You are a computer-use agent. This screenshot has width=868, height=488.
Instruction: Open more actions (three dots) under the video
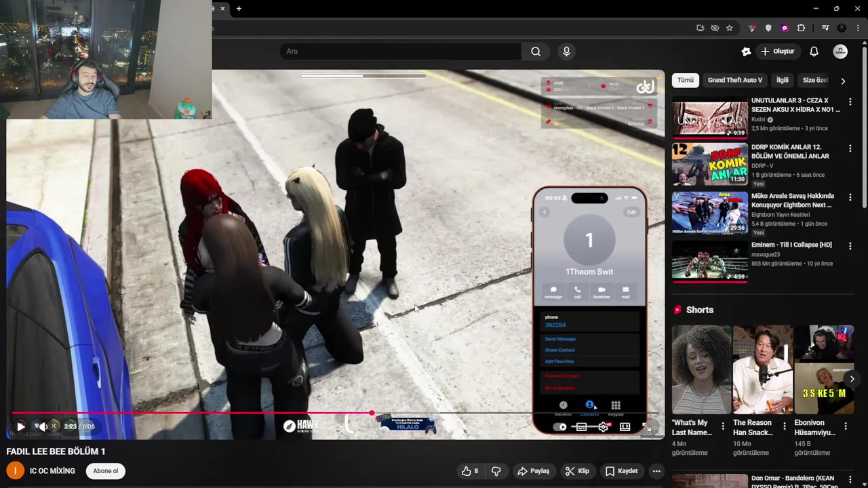click(656, 471)
